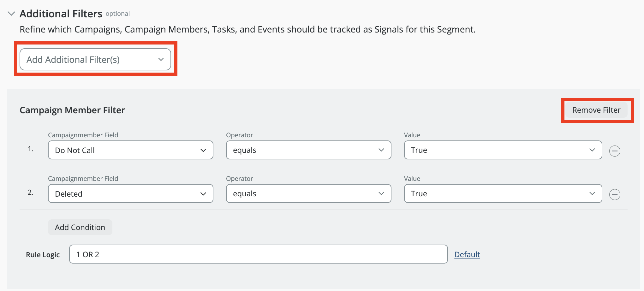Click the optional tag beside the heading

[x=117, y=14]
